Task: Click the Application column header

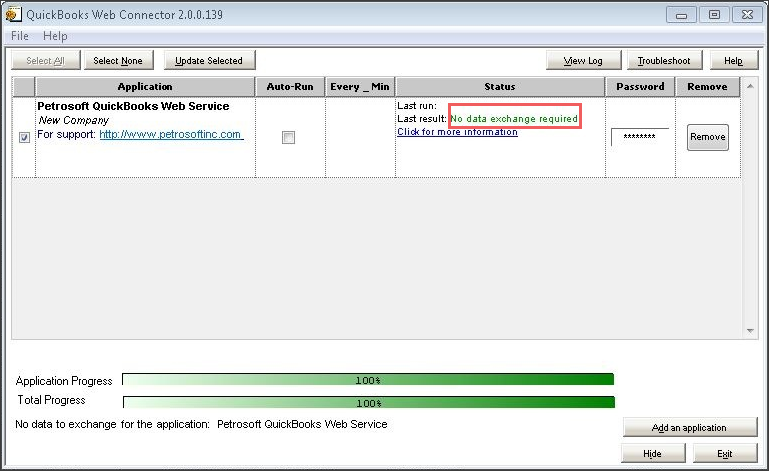Action: point(145,87)
